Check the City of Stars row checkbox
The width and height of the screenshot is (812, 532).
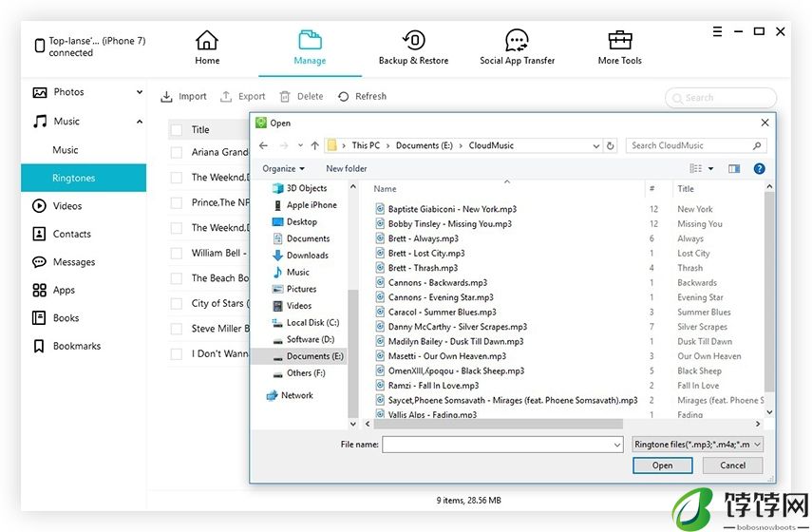pos(177,304)
